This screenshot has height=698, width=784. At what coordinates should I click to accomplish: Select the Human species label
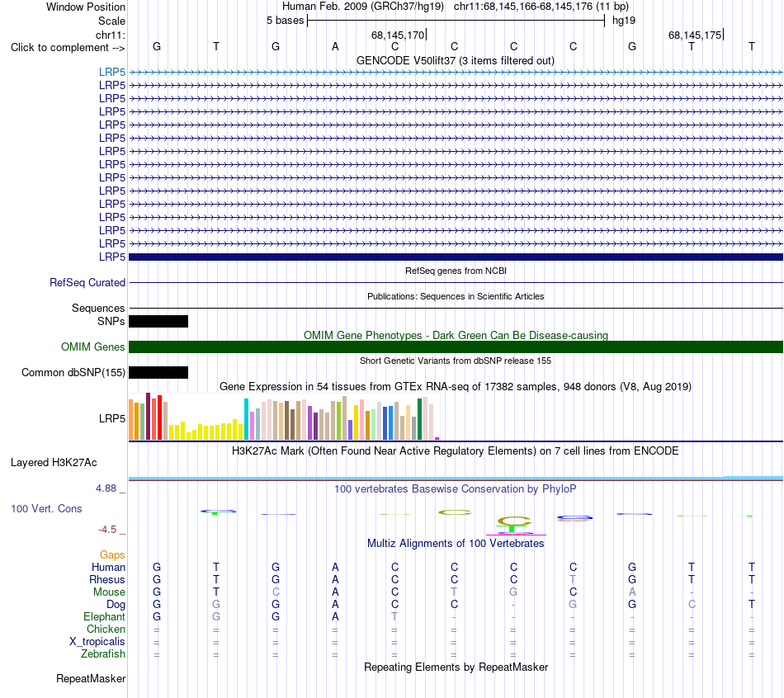click(x=108, y=567)
